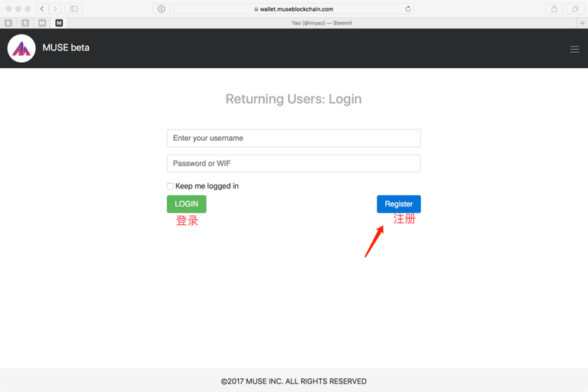Click the MUSE beta title text
This screenshot has width=588, height=392.
(66, 47)
